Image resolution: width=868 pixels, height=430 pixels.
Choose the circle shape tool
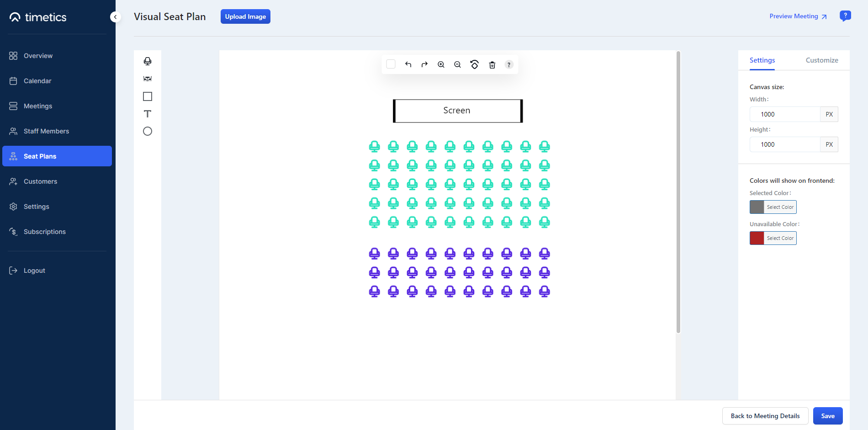(147, 131)
